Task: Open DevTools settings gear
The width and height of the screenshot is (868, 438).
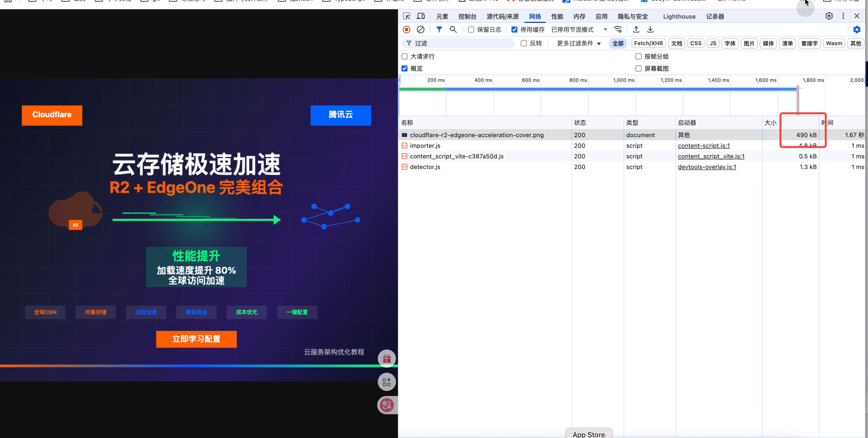Action: [829, 16]
